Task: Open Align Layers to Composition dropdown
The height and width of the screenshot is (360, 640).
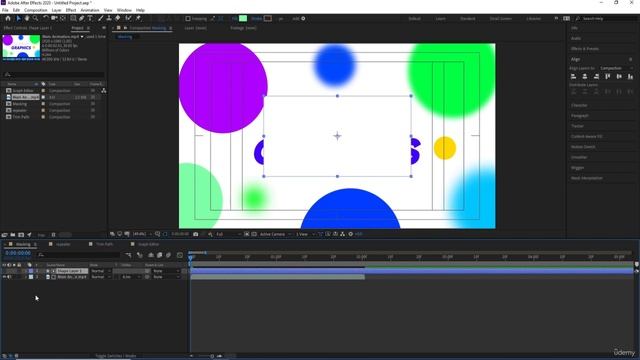Action: click(x=616, y=68)
